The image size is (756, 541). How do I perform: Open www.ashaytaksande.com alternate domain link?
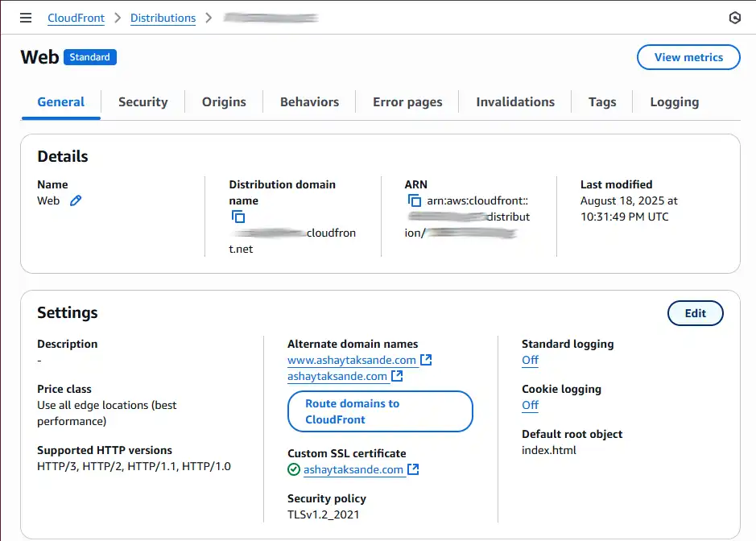tap(352, 360)
